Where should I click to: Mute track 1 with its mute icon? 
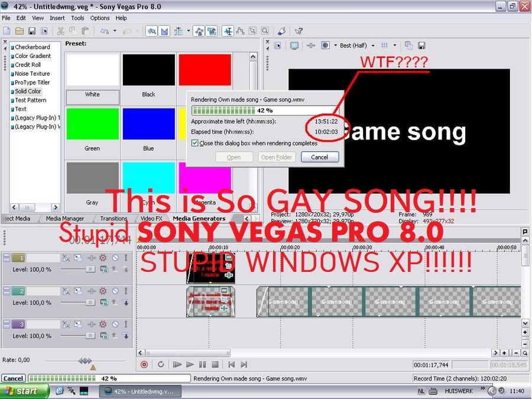click(115, 258)
